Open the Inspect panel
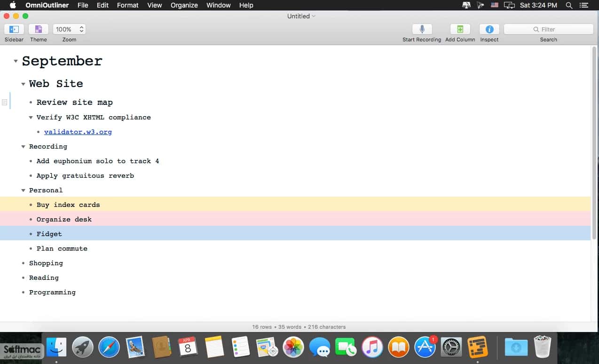The width and height of the screenshot is (599, 364). pos(489,29)
